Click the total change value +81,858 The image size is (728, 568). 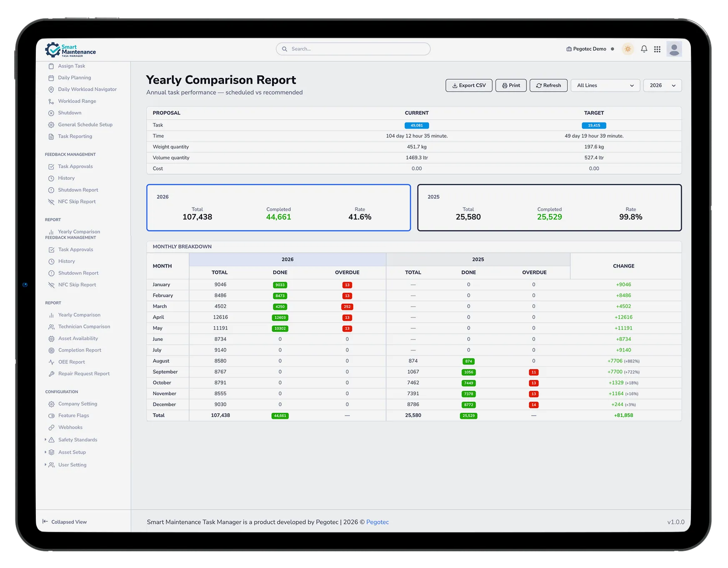coord(623,415)
